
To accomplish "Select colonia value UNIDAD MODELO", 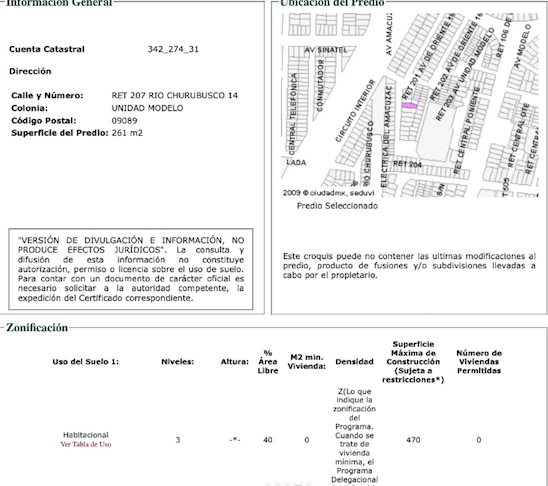I will click(x=147, y=108).
